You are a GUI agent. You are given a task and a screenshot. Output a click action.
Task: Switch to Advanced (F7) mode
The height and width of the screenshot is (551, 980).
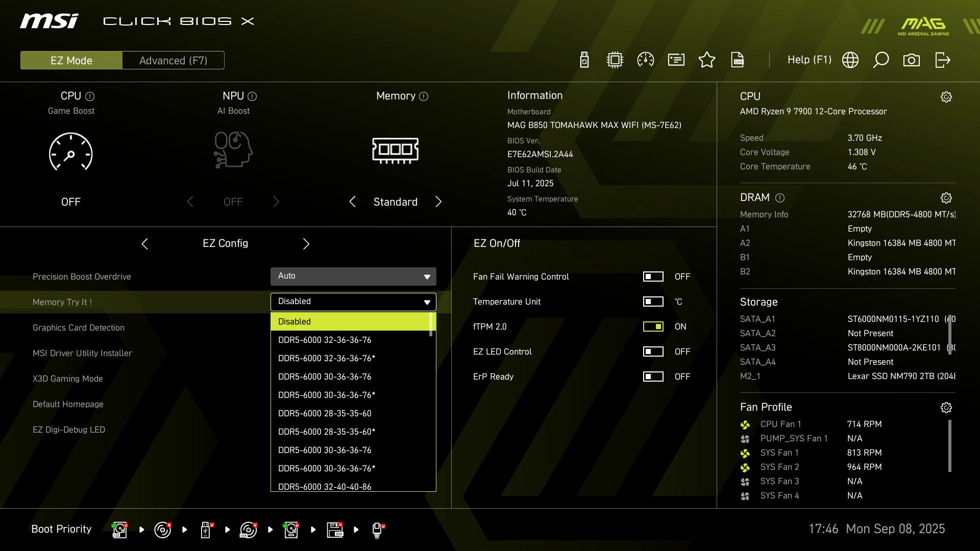pos(173,60)
